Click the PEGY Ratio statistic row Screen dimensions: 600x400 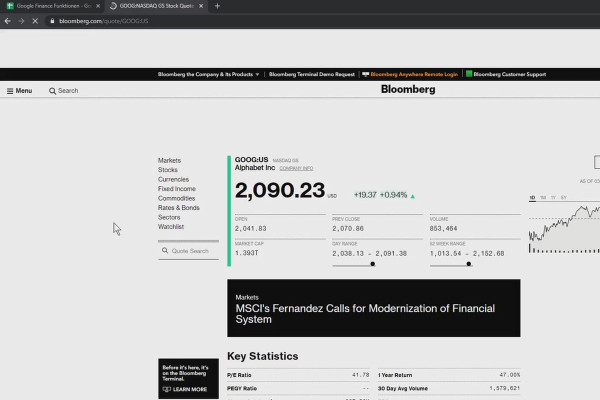298,388
